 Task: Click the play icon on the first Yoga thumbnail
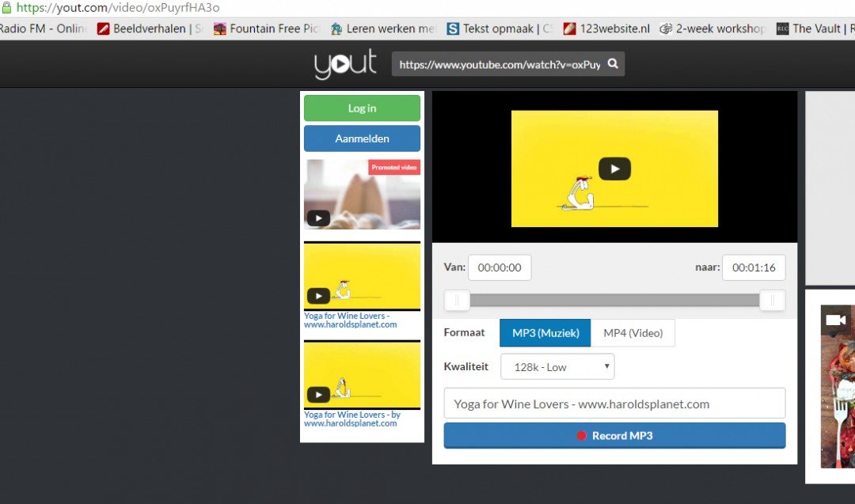click(x=318, y=295)
